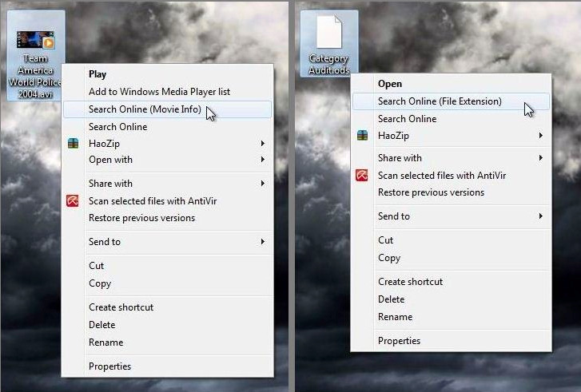Select Rename in the Category Audit menu
The width and height of the screenshot is (581, 392).
(395, 317)
